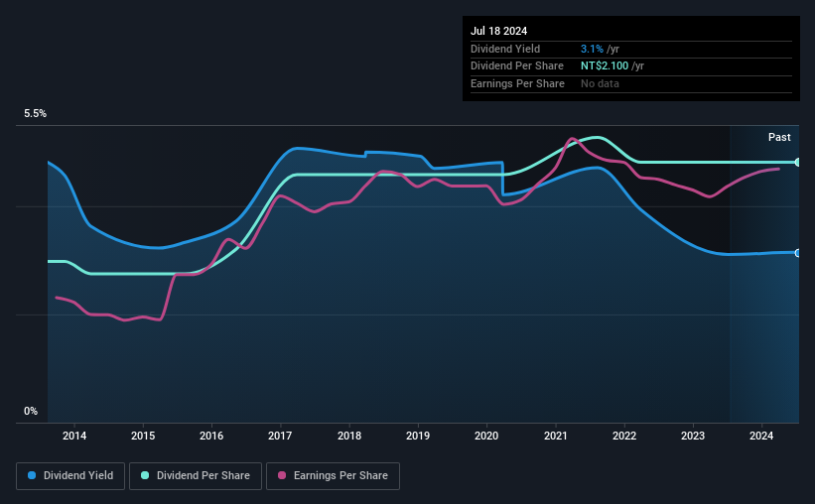Click the 0% y-axis label
815x504 pixels.
pos(31,411)
